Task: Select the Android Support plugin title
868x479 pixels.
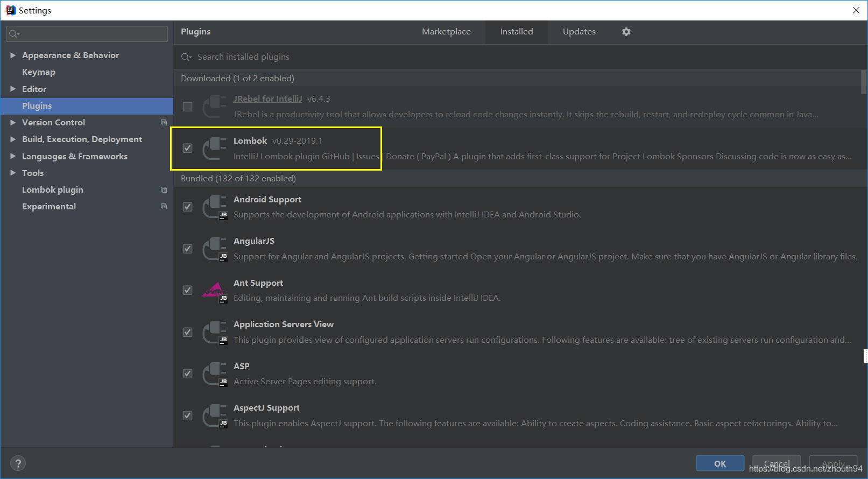Action: (x=267, y=200)
